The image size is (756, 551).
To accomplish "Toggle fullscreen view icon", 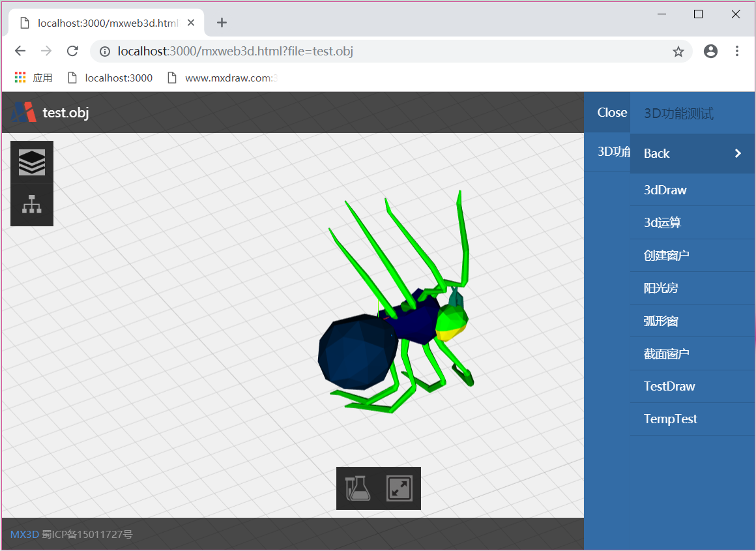I will (400, 488).
